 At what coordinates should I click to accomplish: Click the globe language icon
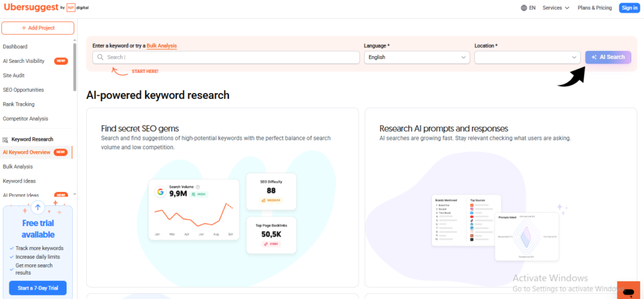click(x=524, y=8)
